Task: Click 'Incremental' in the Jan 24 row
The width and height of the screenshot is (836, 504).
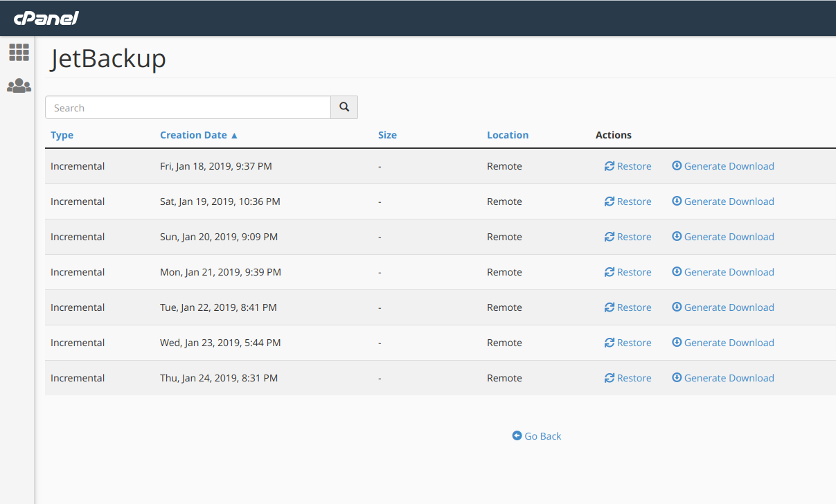Action: [x=78, y=378]
